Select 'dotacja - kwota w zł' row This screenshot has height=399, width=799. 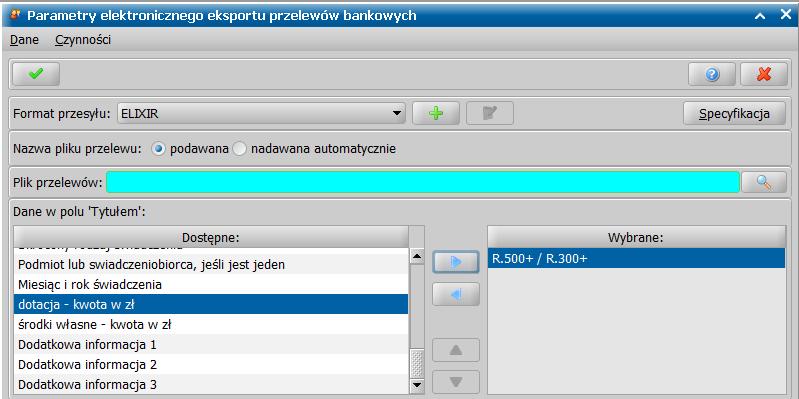coord(211,304)
